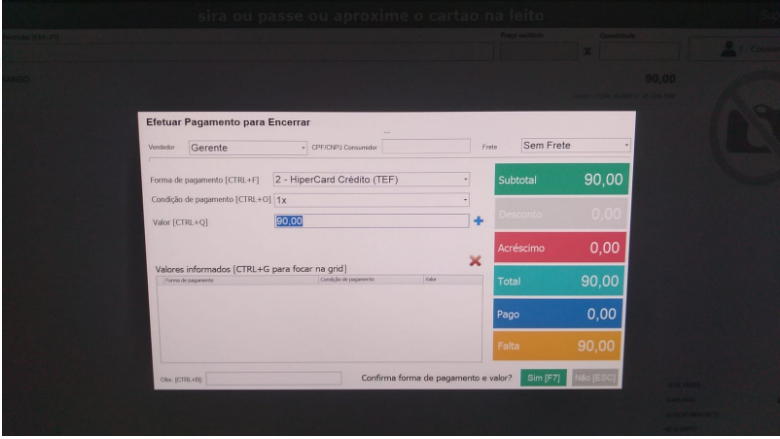Click the gray Desconto 0,00 tile
780x439 pixels.
(x=561, y=214)
